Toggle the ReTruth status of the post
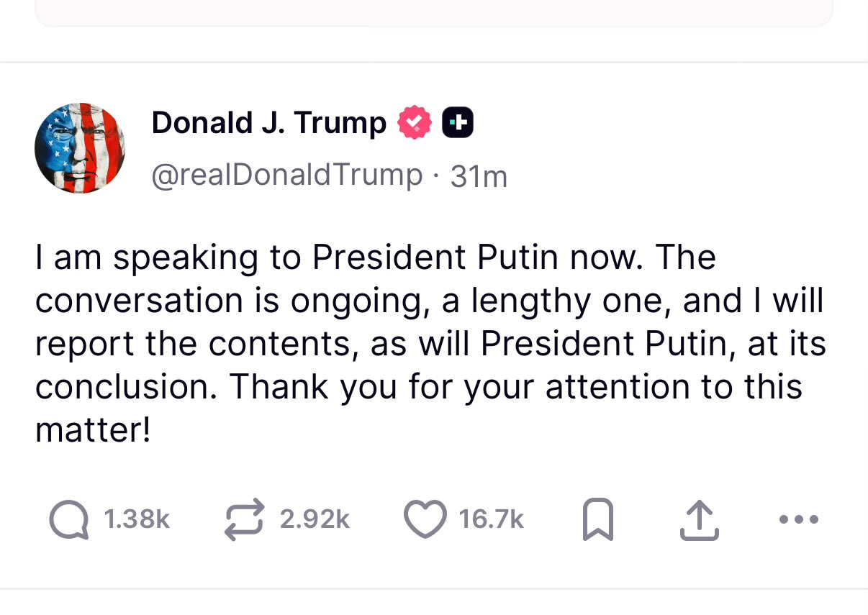Image resolution: width=868 pixels, height=615 pixels. [245, 519]
